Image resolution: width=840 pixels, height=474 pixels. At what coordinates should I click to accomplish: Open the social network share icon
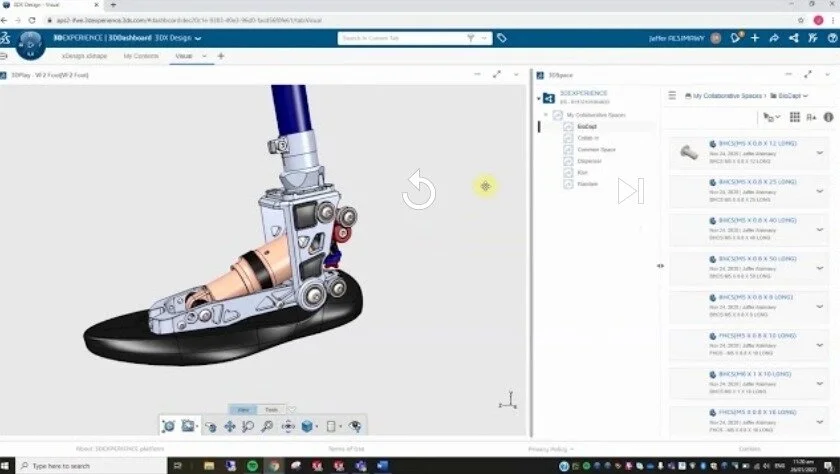pyautogui.click(x=793, y=37)
